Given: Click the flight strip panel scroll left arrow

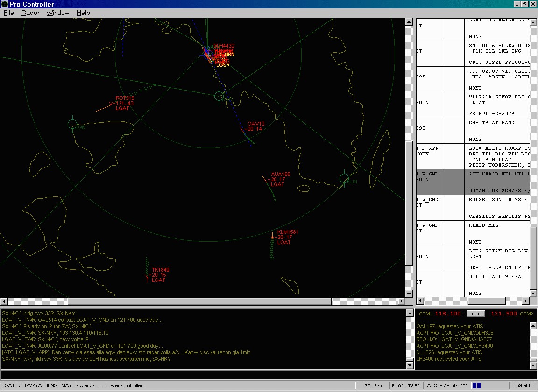Looking at the screenshot, I should pyautogui.click(x=420, y=301).
